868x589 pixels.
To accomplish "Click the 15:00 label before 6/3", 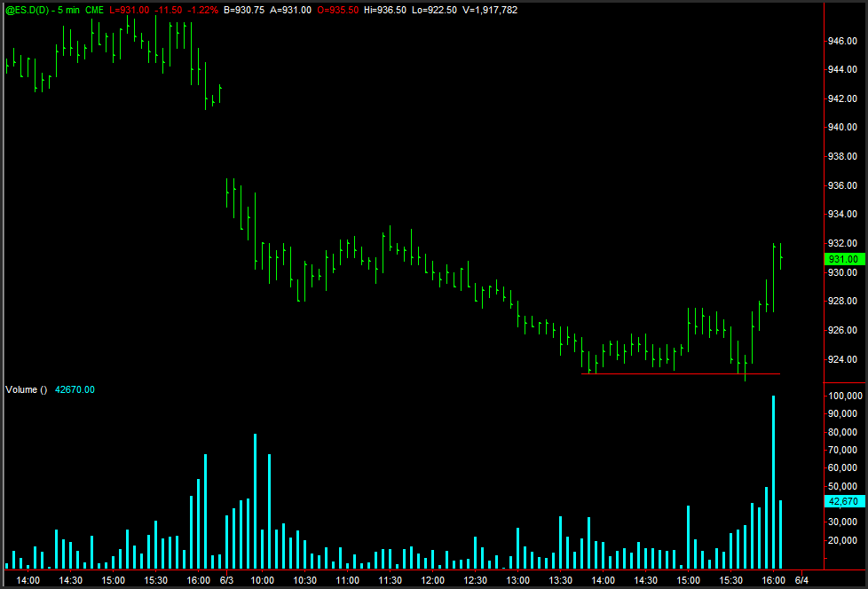I will (x=113, y=580).
